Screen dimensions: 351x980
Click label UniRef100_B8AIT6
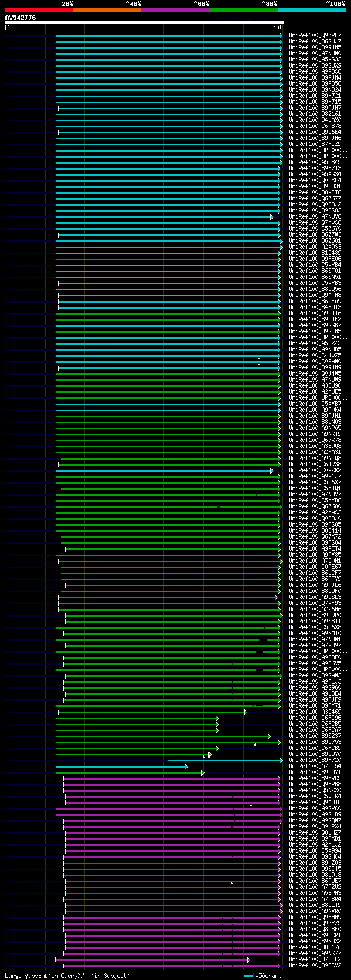[315, 192]
